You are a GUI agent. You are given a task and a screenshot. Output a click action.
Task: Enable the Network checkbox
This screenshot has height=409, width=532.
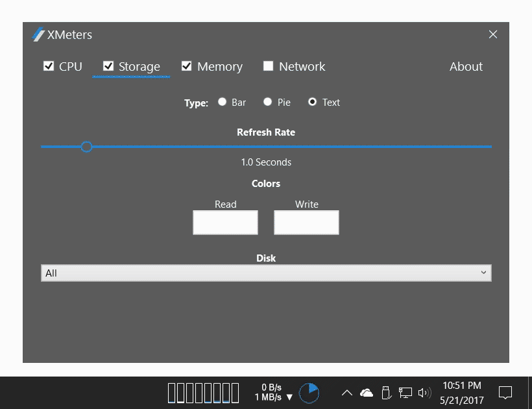click(268, 66)
